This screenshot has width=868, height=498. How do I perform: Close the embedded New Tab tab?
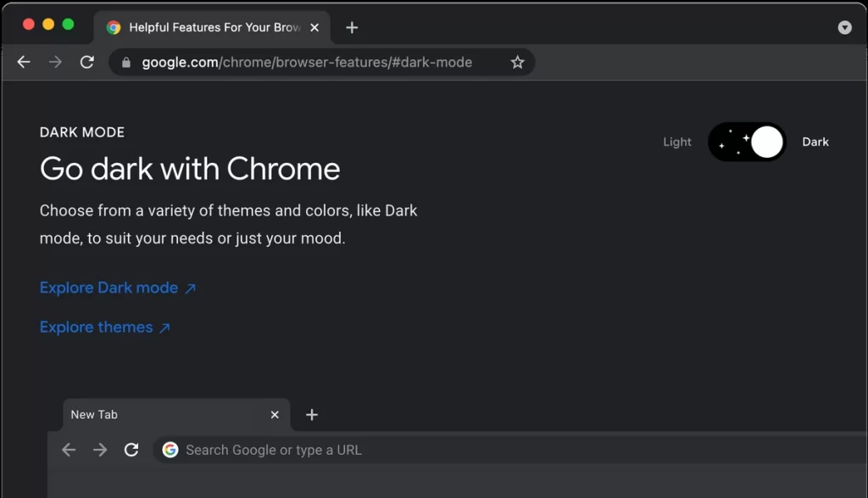click(275, 415)
